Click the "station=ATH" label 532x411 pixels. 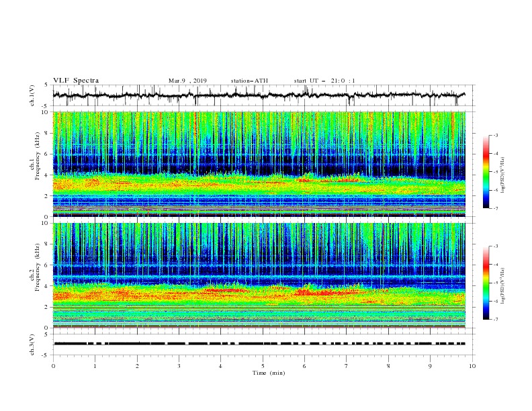point(249,81)
